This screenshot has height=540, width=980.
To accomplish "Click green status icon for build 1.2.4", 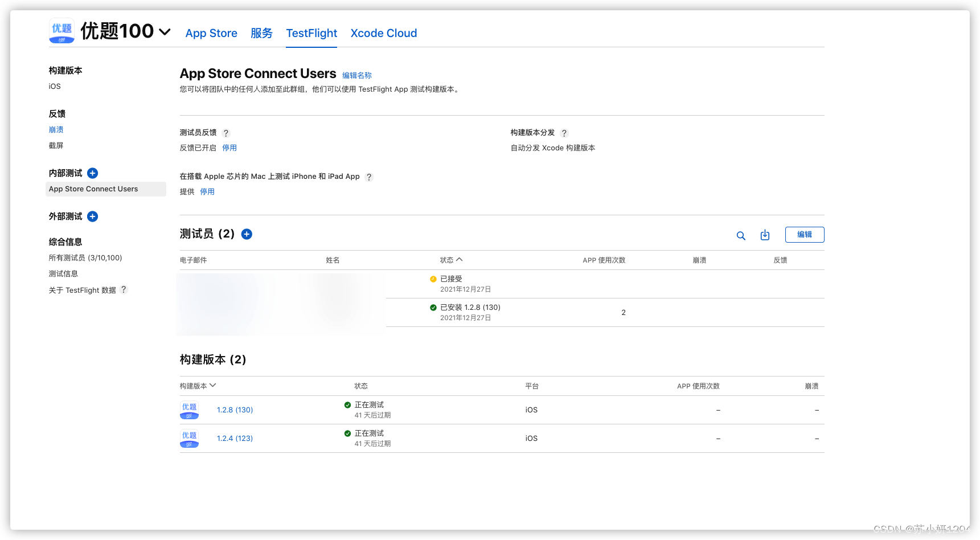I will (347, 433).
